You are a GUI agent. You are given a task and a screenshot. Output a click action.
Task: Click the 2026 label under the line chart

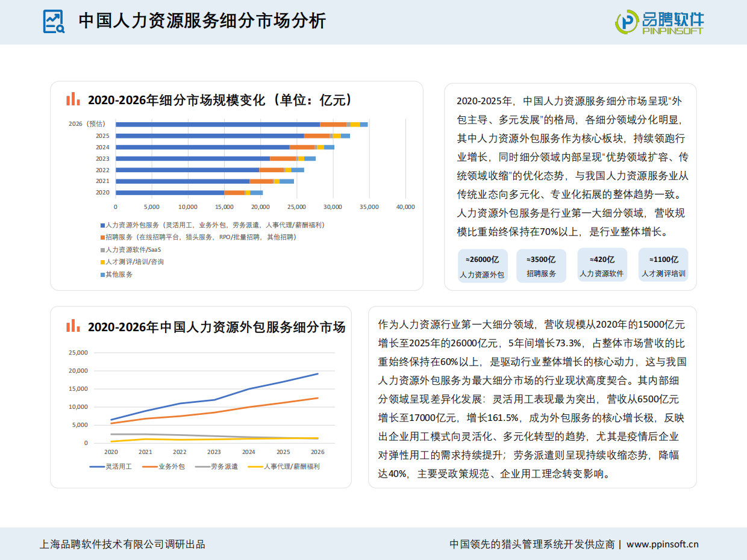click(x=317, y=452)
